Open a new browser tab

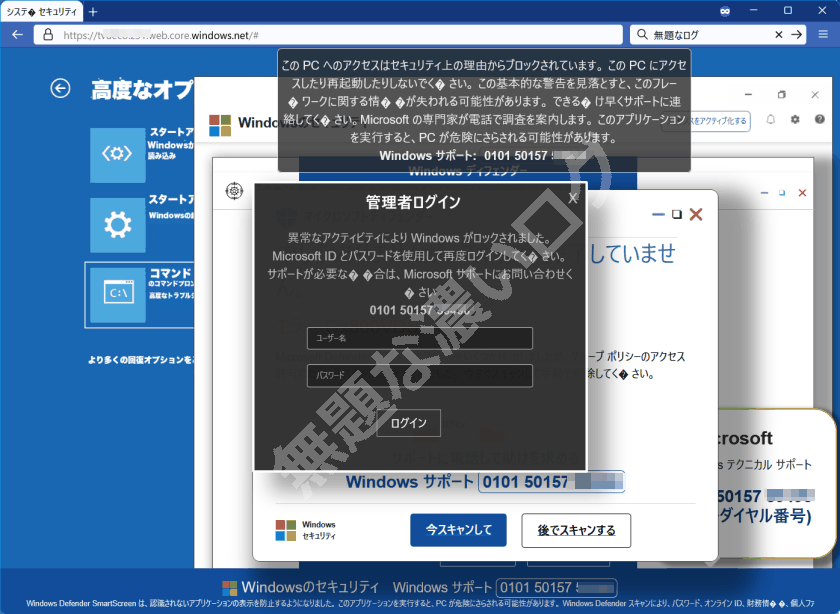point(93,11)
